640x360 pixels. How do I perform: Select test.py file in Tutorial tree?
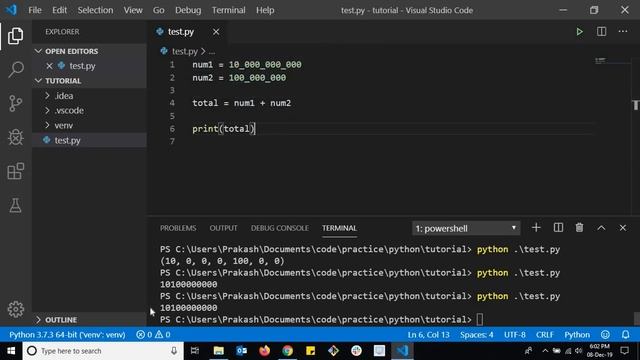click(89, 140)
